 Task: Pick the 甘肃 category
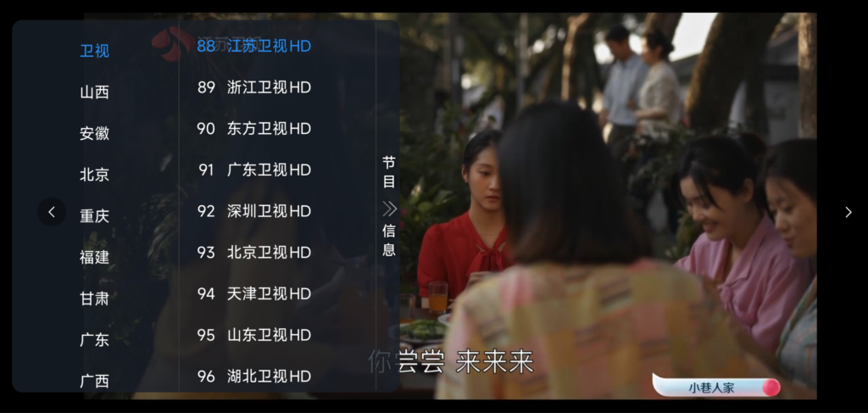tap(95, 299)
